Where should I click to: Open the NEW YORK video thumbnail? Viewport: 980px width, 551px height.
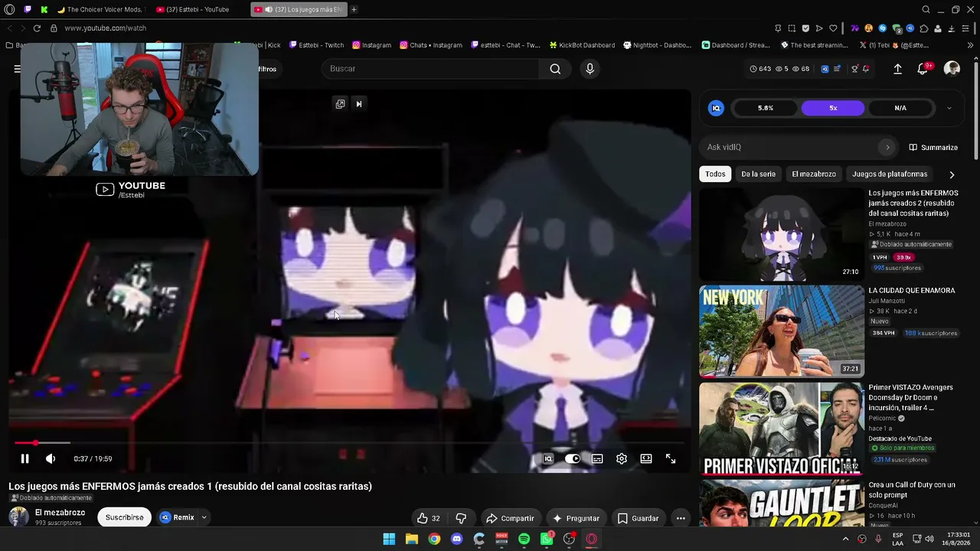pos(782,331)
